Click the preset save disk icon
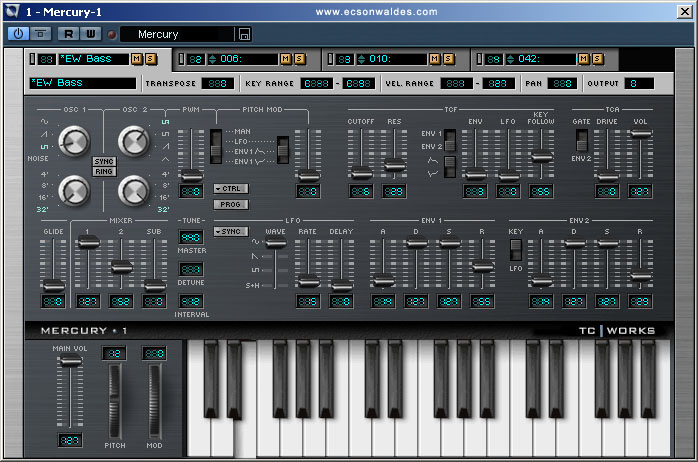 (x=244, y=34)
